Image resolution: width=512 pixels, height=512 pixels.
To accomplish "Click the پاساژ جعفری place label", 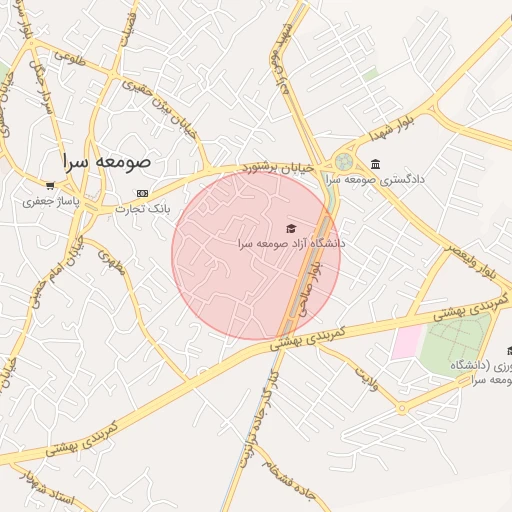I will [x=51, y=202].
